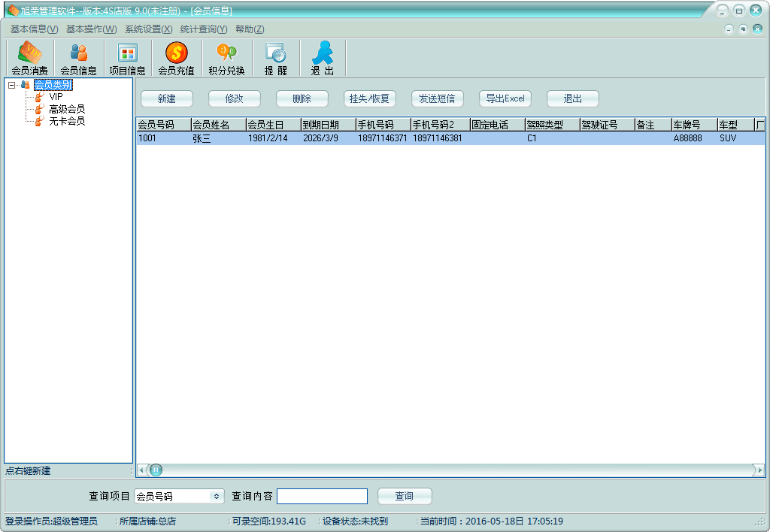The image size is (770, 532).
Task: Open the 基本信息 menu
Action: pos(34,29)
